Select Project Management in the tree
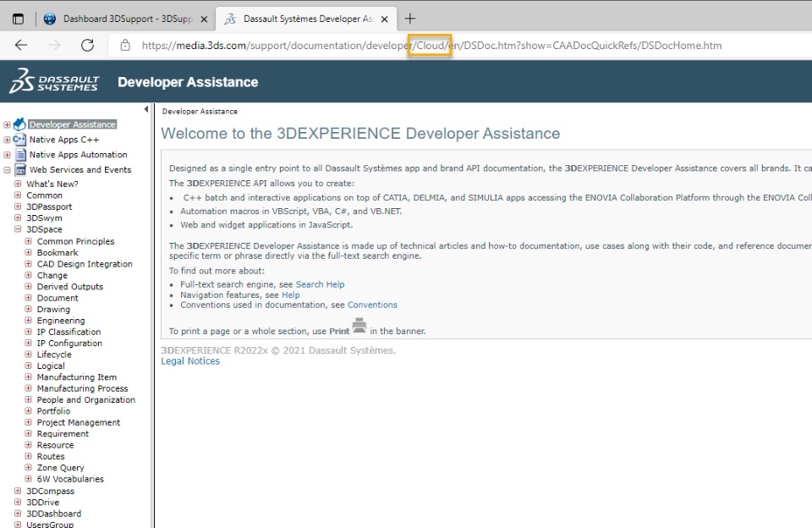This screenshot has width=812, height=528. click(78, 422)
